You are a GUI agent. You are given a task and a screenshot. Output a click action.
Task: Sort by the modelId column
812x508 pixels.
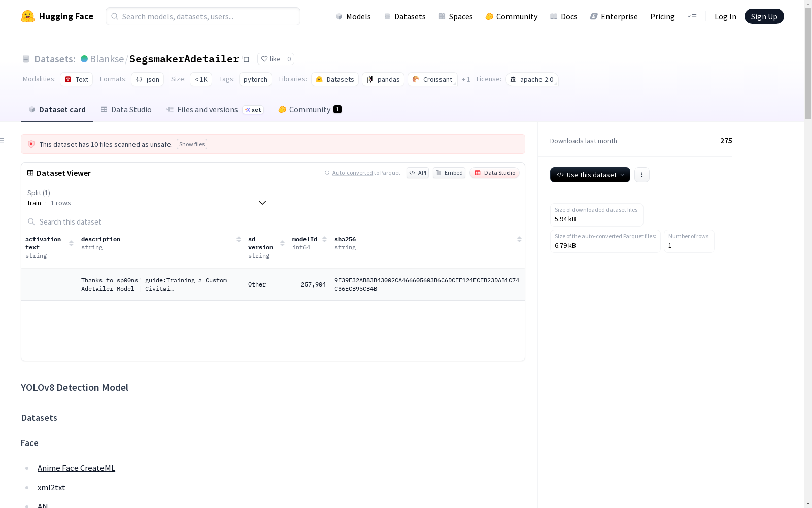324,239
